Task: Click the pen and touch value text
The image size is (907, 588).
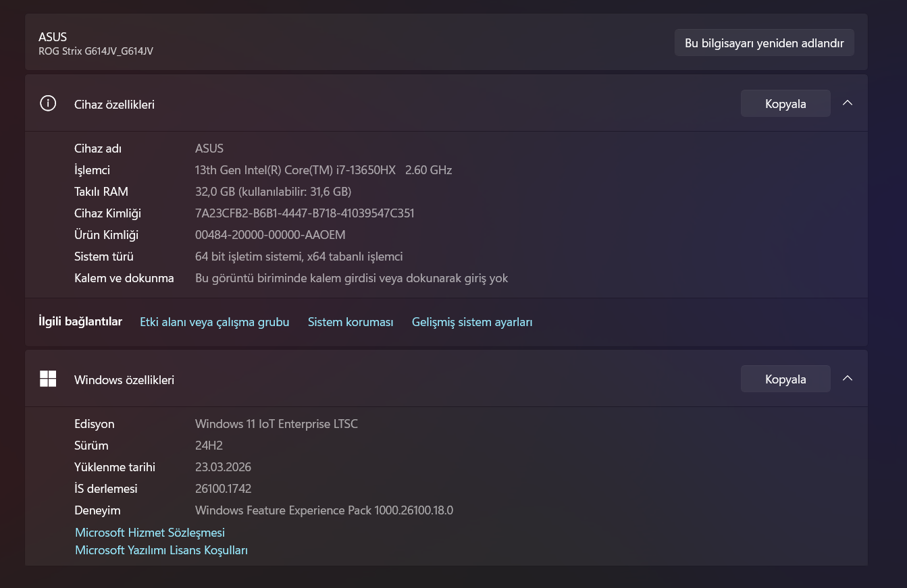Action: click(352, 278)
